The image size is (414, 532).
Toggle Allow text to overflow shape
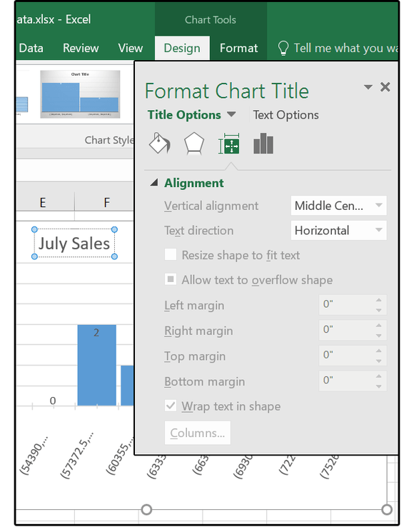click(x=171, y=279)
